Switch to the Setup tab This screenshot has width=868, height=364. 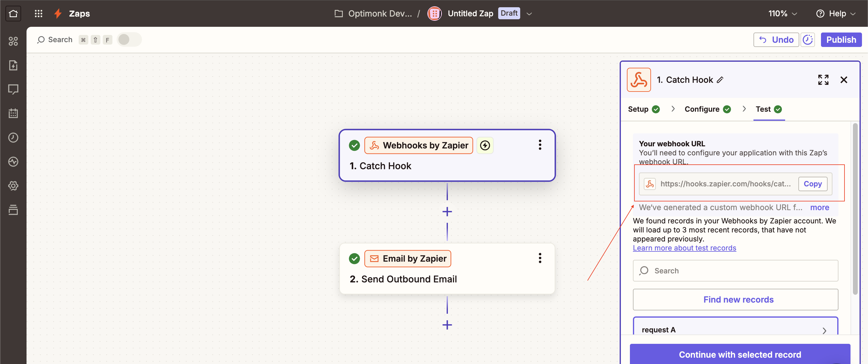coord(643,109)
